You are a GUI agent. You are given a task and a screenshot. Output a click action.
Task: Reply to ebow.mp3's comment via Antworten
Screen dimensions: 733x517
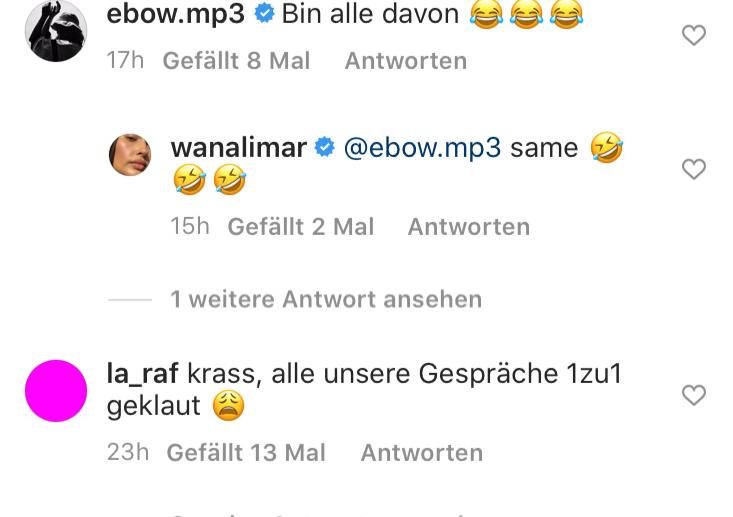405,61
